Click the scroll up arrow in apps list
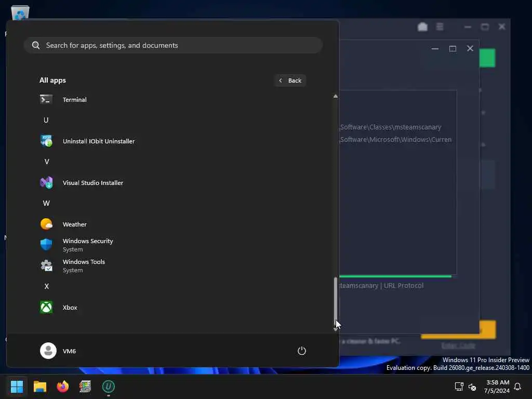532x399 pixels. click(x=335, y=96)
